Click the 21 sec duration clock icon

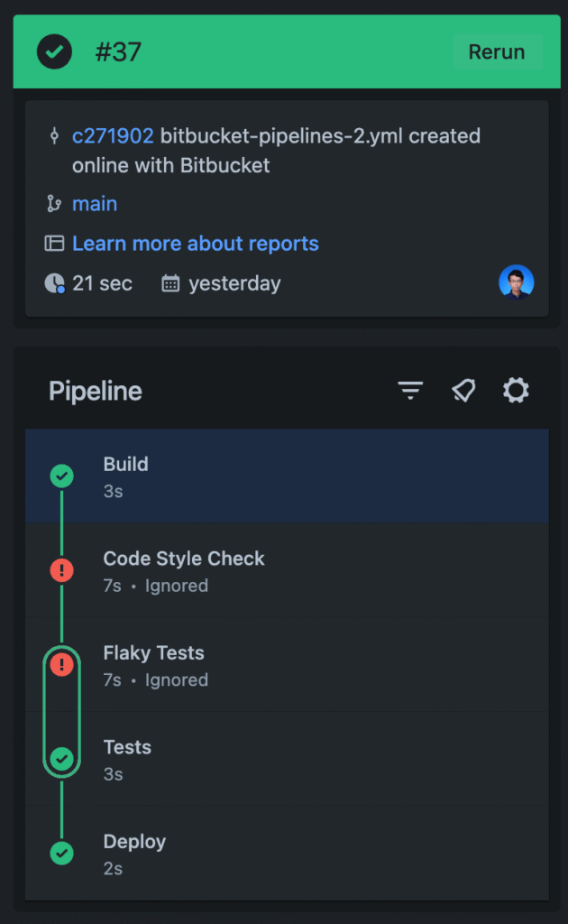click(55, 283)
